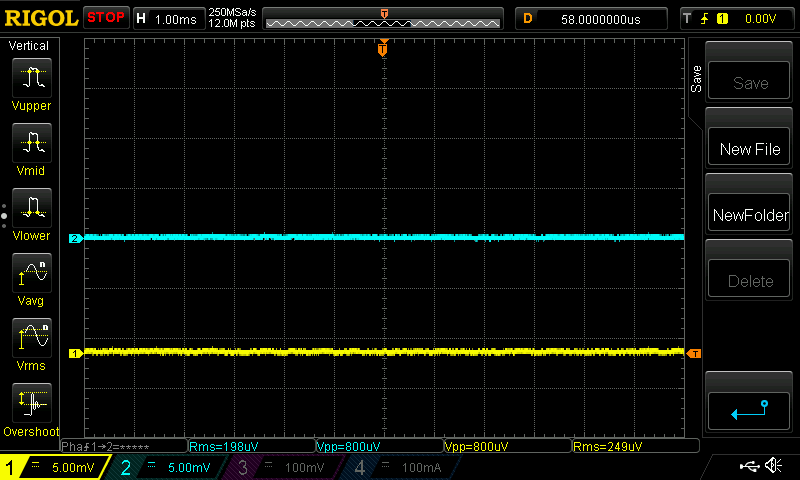
Task: Select the Vlower measurement icon
Action: coord(32,208)
